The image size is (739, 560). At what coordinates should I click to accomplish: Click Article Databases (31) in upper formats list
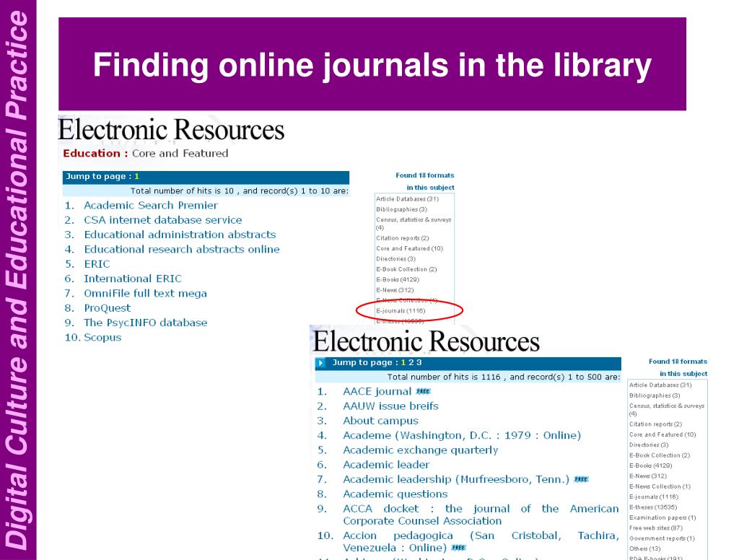point(407,199)
